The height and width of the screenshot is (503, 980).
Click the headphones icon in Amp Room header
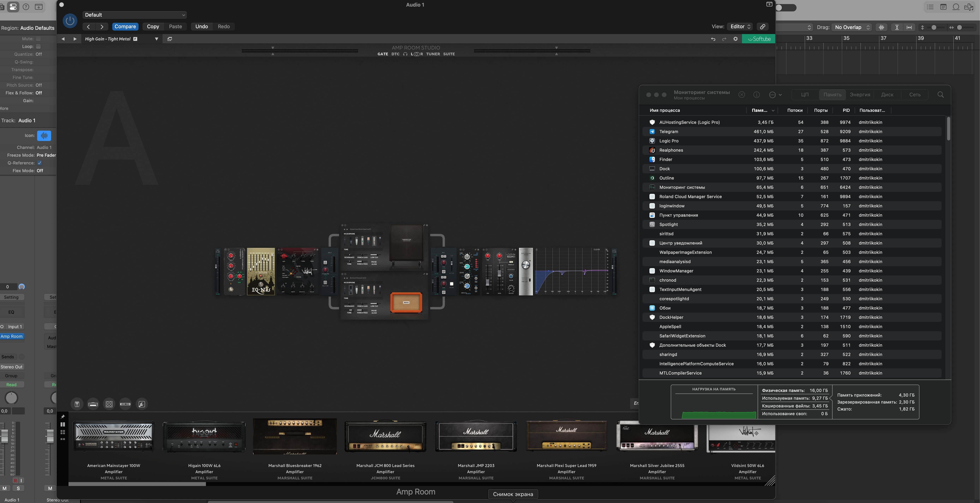point(405,54)
